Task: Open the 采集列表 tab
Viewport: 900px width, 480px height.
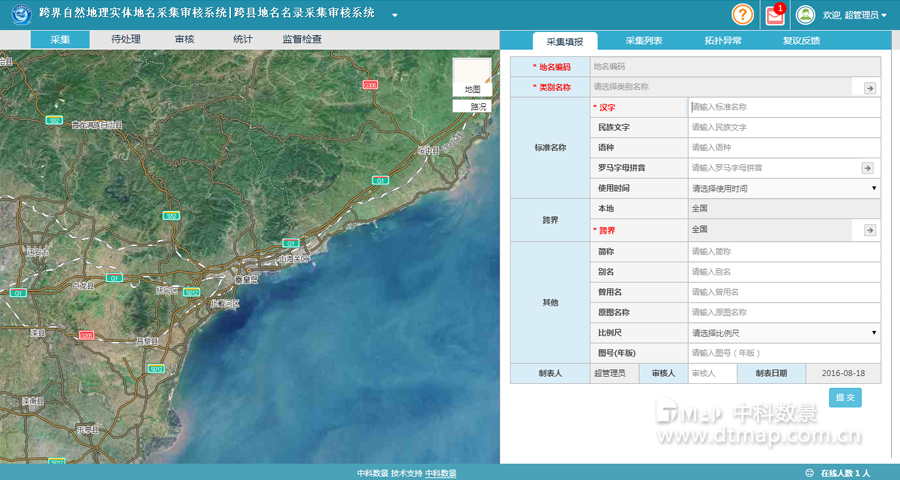Action: pos(643,41)
